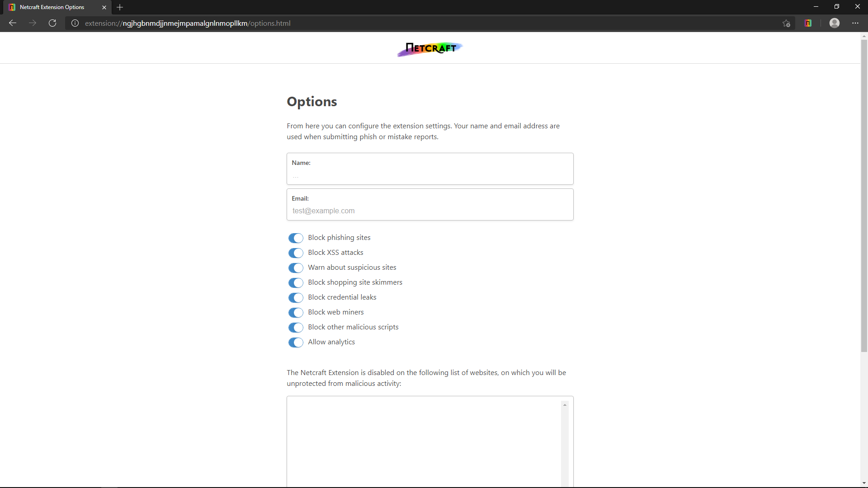Toggle Block credential leaks switch
This screenshot has width=868, height=488.
[x=296, y=298]
